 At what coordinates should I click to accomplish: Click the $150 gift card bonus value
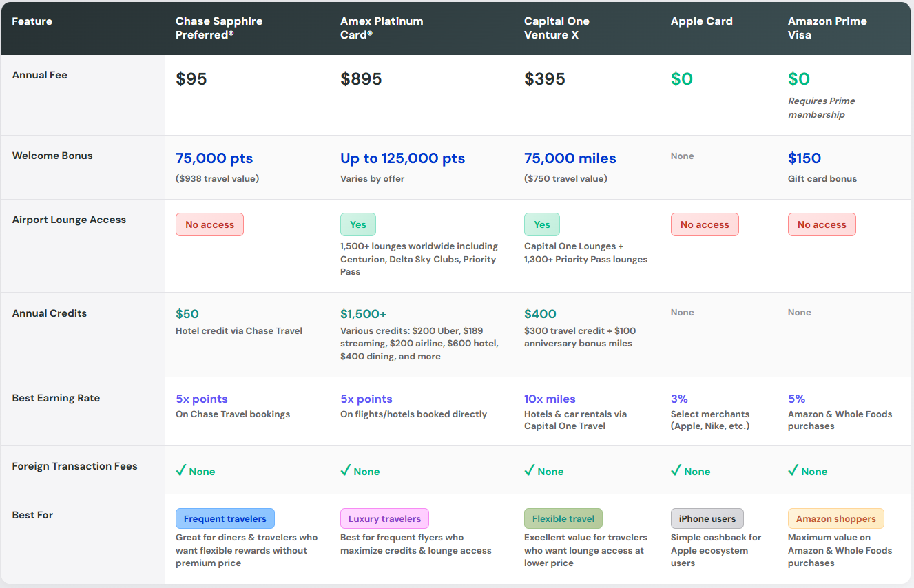[804, 158]
